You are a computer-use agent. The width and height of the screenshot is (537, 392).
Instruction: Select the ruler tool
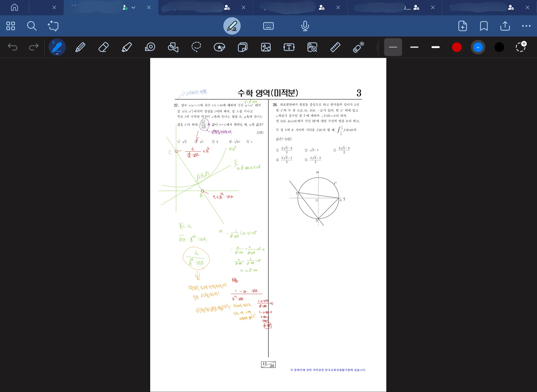click(x=335, y=47)
